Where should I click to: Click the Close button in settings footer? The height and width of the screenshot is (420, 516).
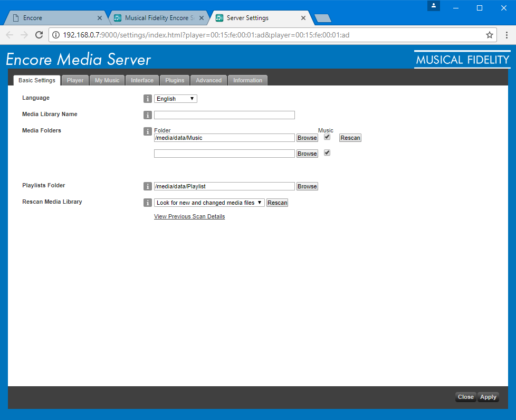click(466, 397)
